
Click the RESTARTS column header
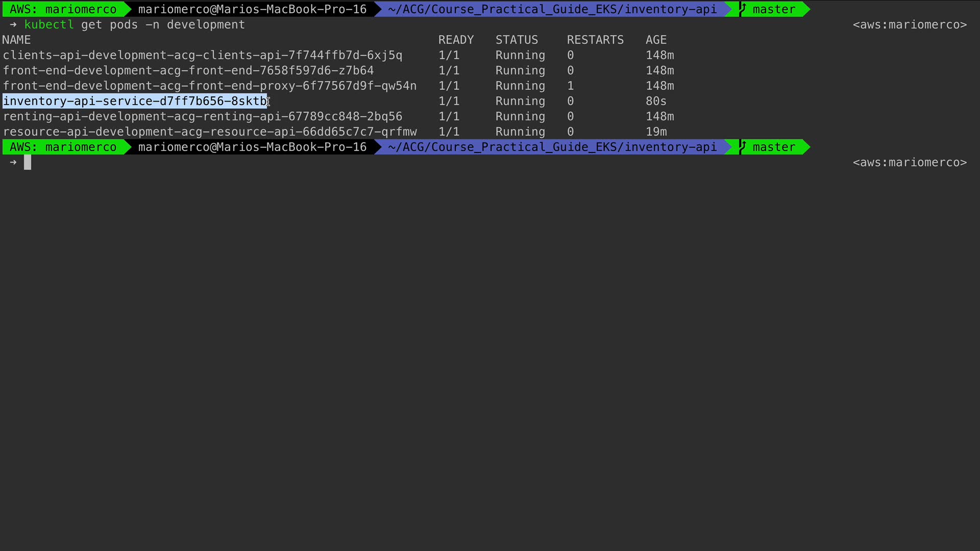click(x=595, y=40)
